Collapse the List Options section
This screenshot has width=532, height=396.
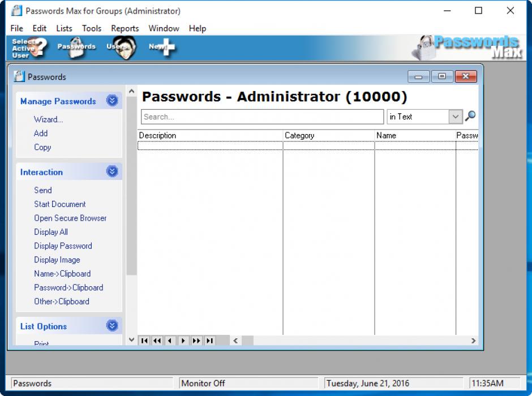112,326
